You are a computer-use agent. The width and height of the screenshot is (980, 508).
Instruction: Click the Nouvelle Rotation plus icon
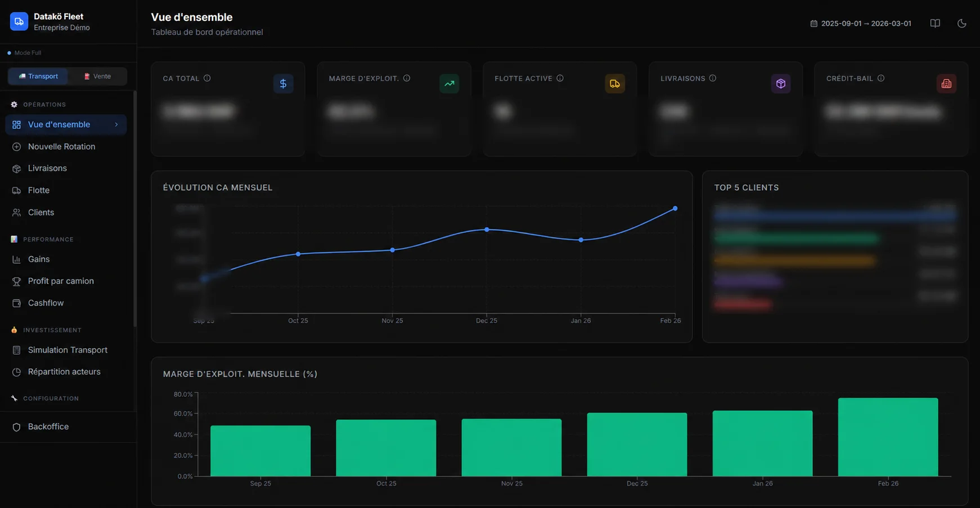[16, 147]
